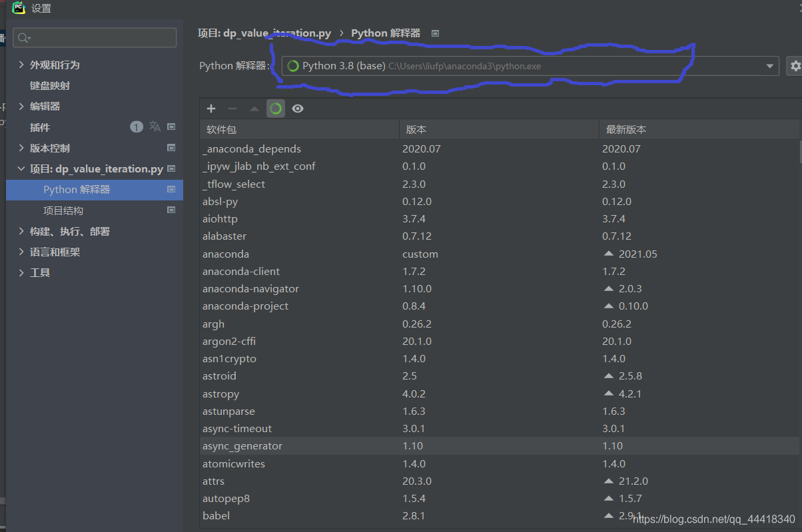This screenshot has height=532, width=802.
Task: Click the plugin update count badge
Action: coord(137,127)
